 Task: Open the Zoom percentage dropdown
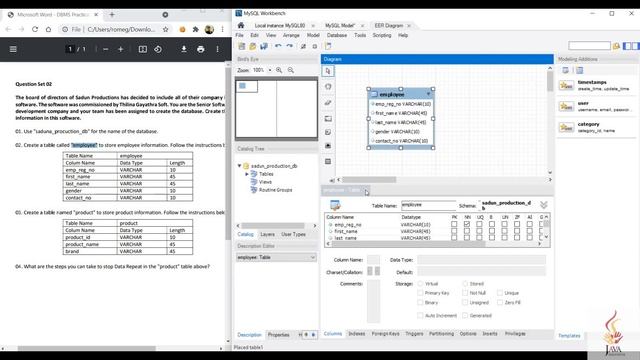(270, 70)
